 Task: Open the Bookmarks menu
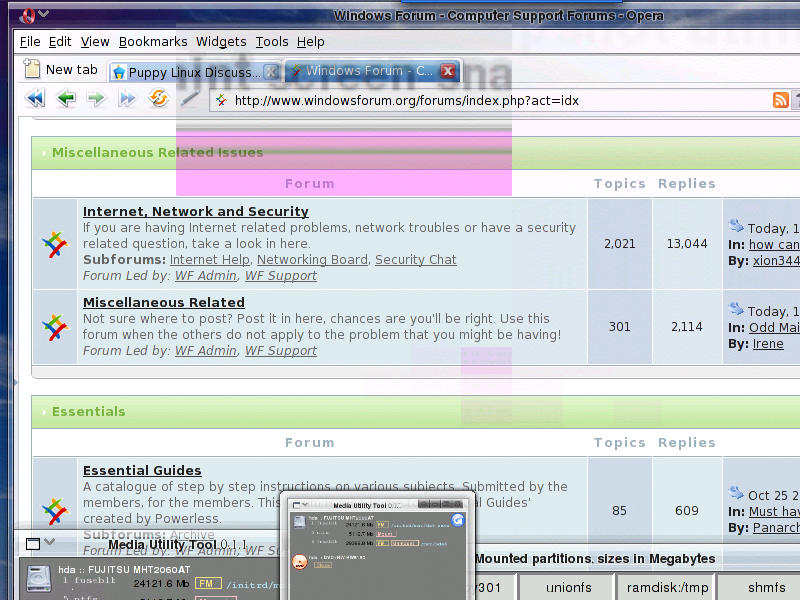pyautogui.click(x=153, y=42)
